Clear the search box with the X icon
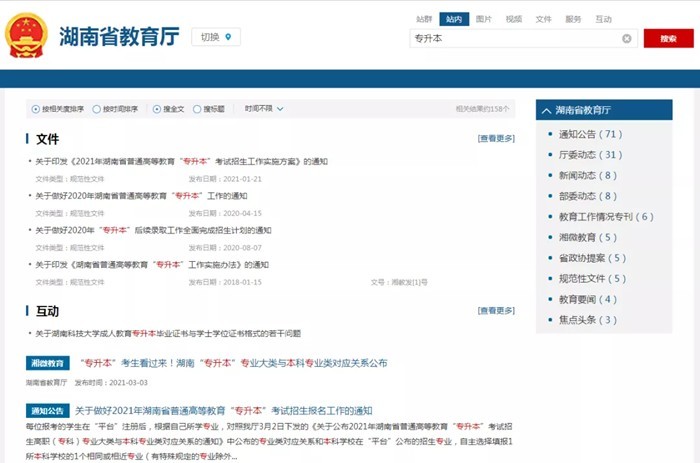This screenshot has height=463, width=700. click(x=627, y=39)
